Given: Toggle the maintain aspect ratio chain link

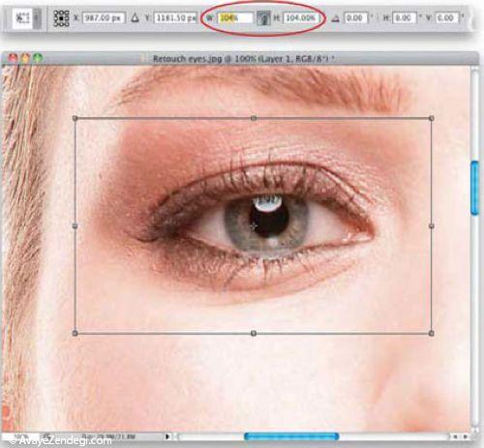Looking at the screenshot, I should [x=264, y=18].
